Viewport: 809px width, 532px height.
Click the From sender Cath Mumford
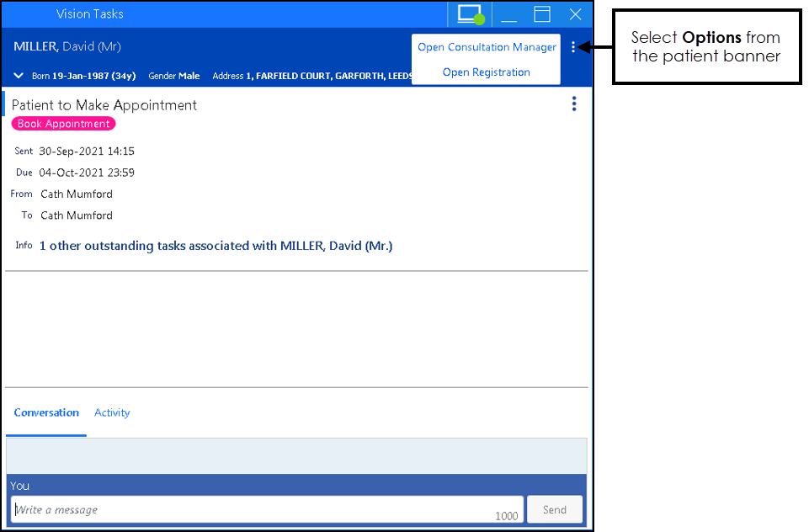[77, 194]
